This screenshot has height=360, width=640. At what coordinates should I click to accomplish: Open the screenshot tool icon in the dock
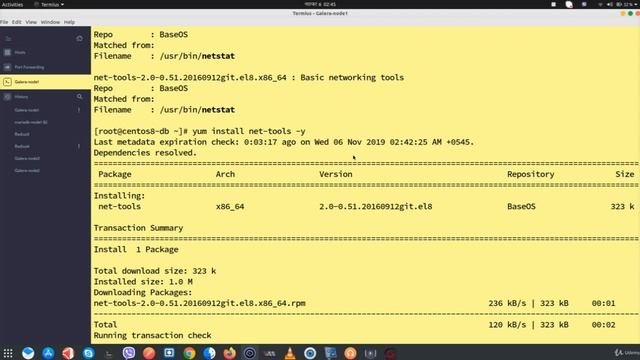click(169, 353)
